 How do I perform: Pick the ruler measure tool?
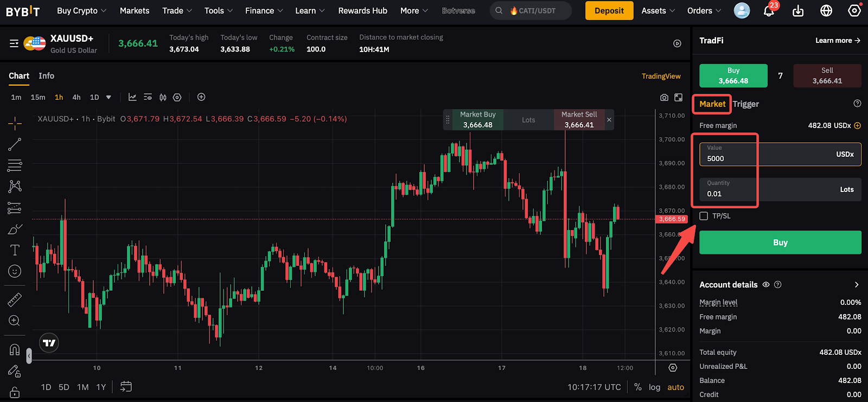click(15, 299)
